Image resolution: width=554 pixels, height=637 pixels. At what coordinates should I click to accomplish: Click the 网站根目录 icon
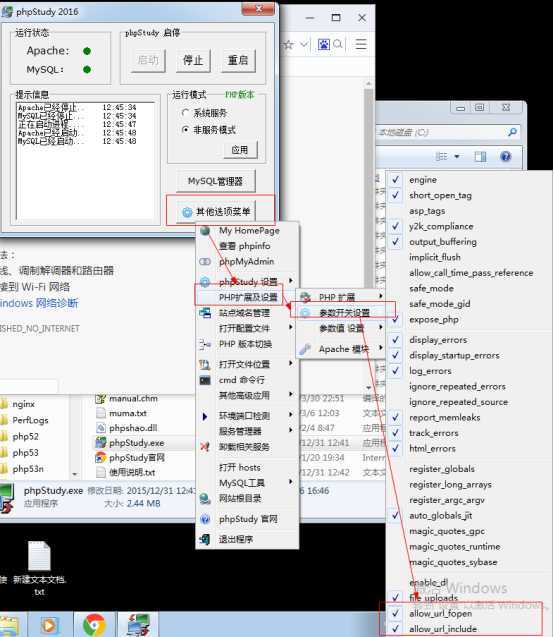(x=205, y=498)
